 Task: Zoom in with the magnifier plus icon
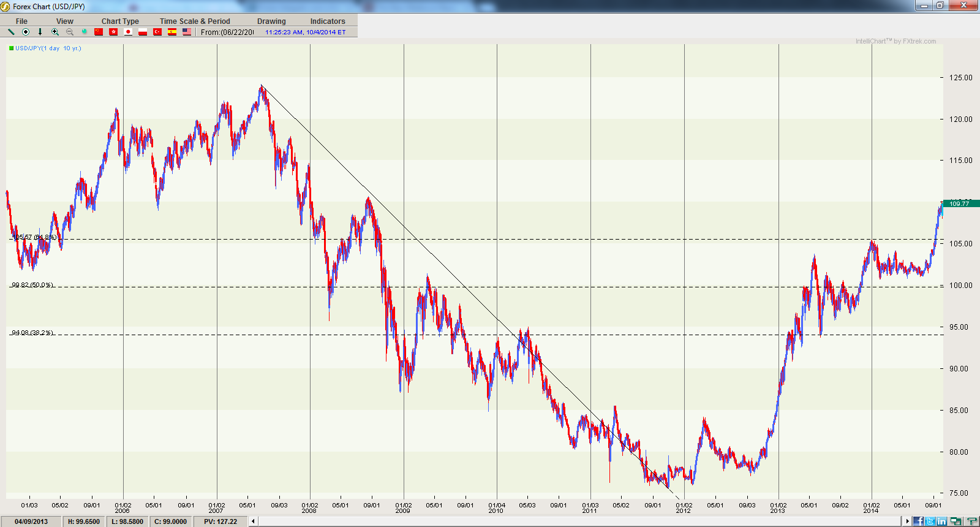tap(55, 32)
